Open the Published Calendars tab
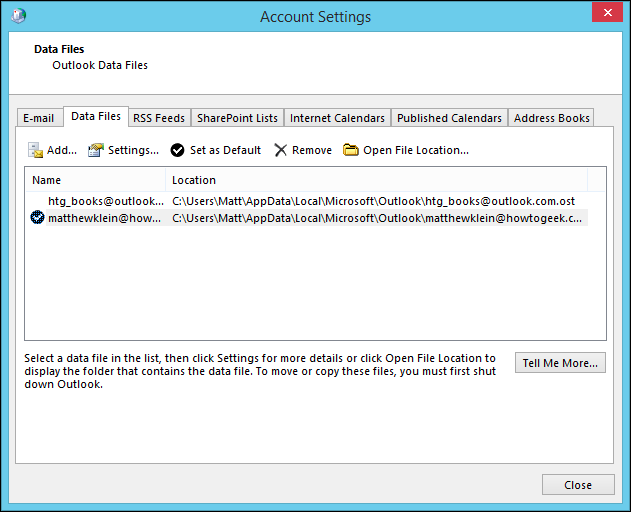 pyautogui.click(x=449, y=118)
